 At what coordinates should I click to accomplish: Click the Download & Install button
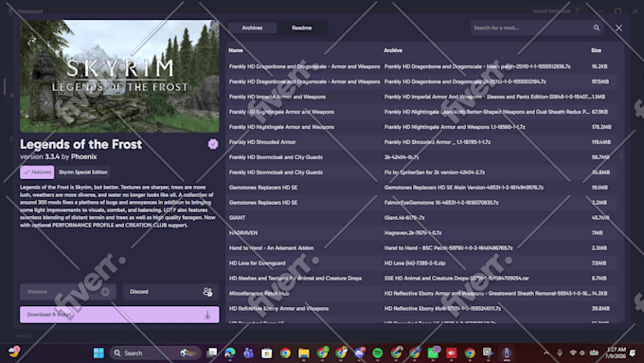tap(119, 315)
